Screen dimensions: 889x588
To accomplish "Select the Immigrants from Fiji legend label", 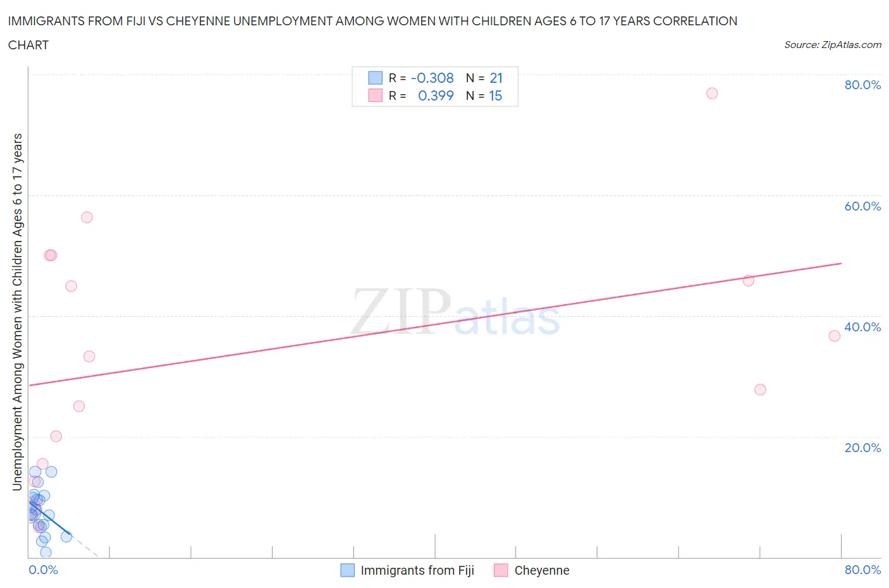I will click(417, 570).
